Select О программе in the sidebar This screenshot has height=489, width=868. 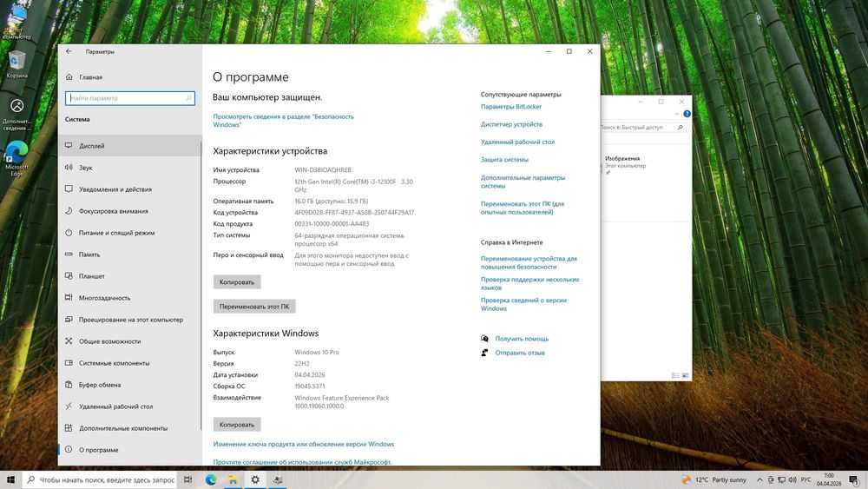[129, 450]
